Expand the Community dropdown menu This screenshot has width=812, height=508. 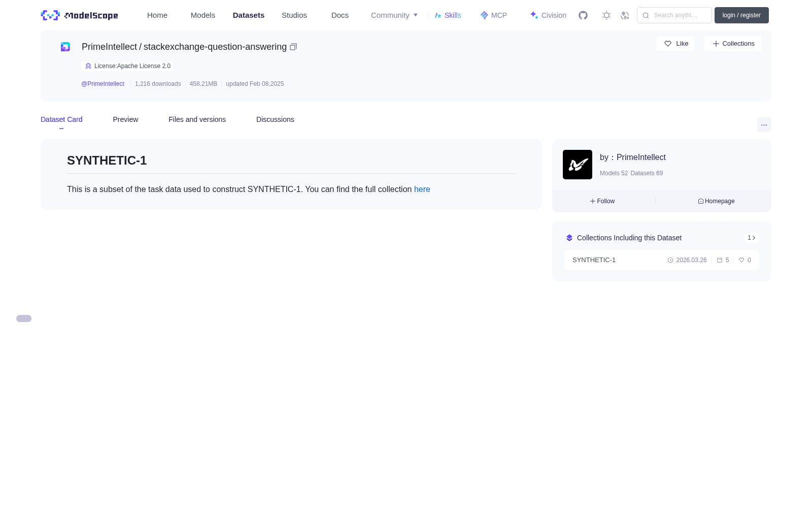394,15
